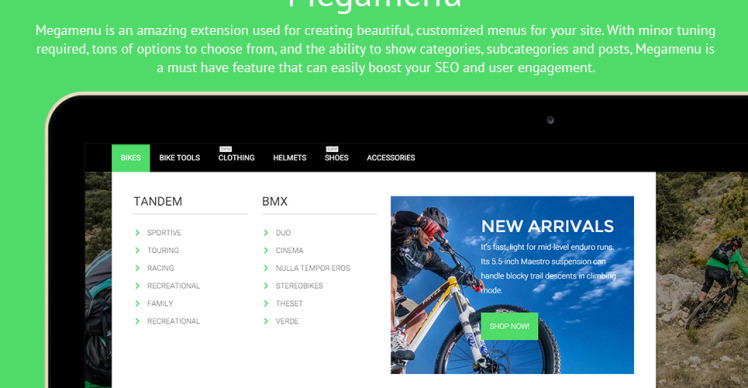Open the Bikes menu tab

pyautogui.click(x=131, y=158)
